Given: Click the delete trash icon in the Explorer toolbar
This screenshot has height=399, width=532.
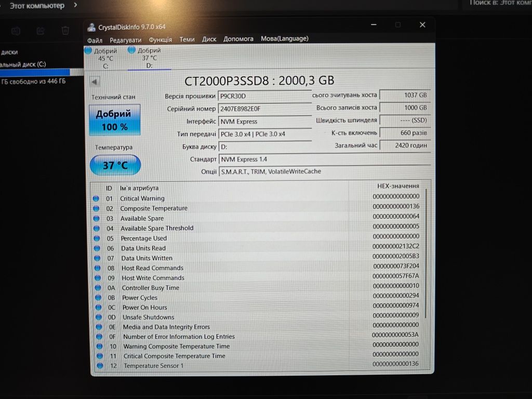Looking at the screenshot, I should [65, 31].
